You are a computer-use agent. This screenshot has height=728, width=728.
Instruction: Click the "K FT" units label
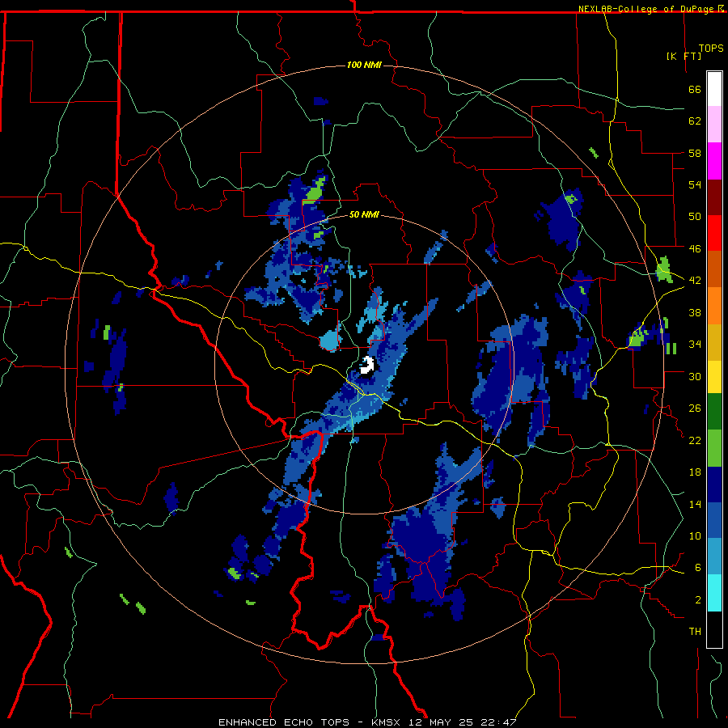(x=684, y=57)
